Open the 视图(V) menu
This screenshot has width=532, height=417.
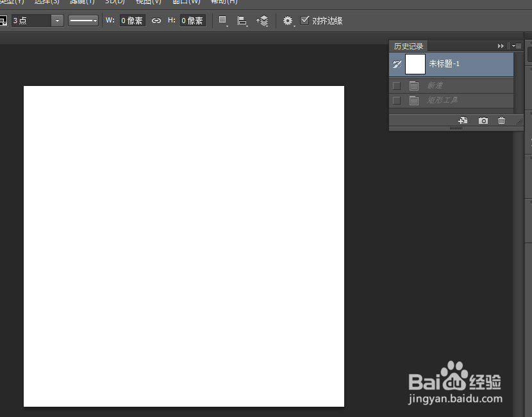click(x=148, y=2)
